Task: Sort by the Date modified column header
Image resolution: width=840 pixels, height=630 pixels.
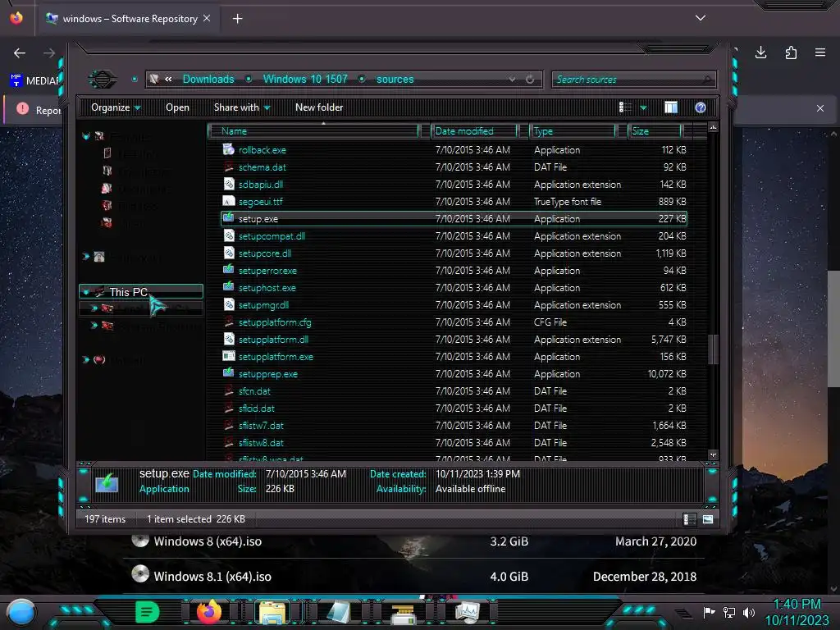Action: coord(474,131)
